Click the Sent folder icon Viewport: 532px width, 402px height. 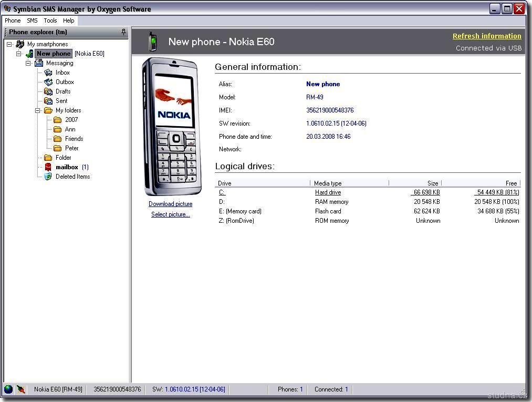pyautogui.click(x=48, y=101)
